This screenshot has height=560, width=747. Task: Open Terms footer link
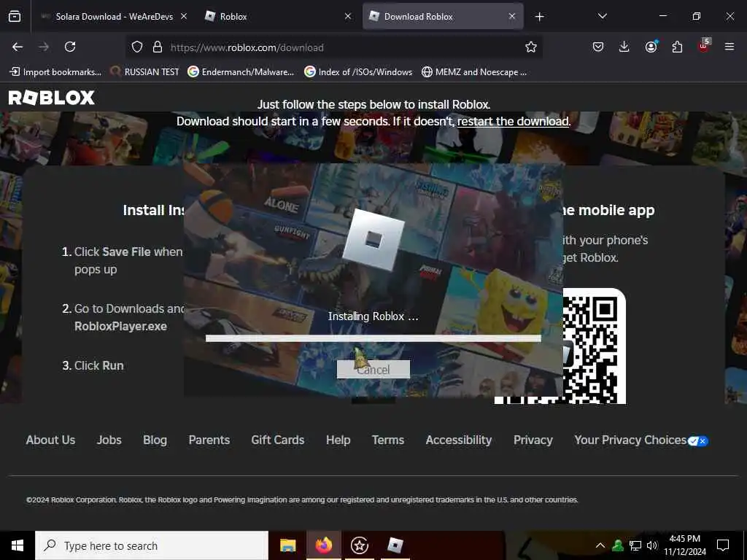pyautogui.click(x=388, y=440)
